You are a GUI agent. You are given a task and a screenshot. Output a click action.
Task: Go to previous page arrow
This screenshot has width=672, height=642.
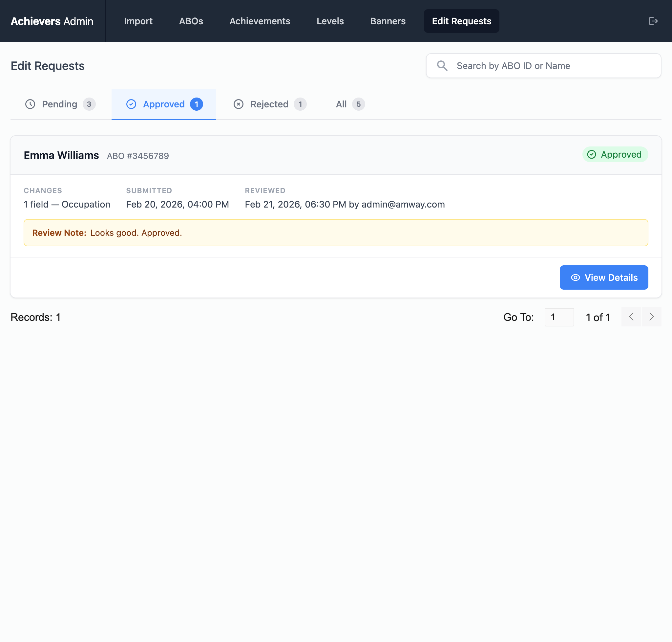coord(631,317)
